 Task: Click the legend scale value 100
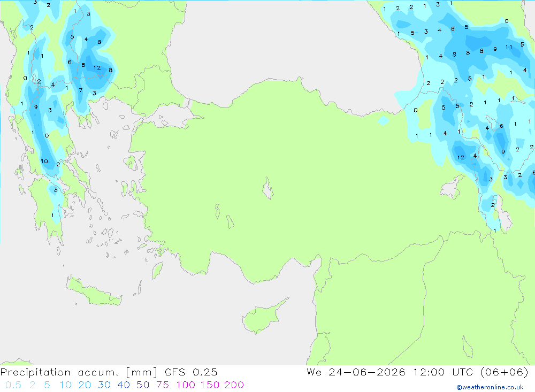[x=186, y=385]
